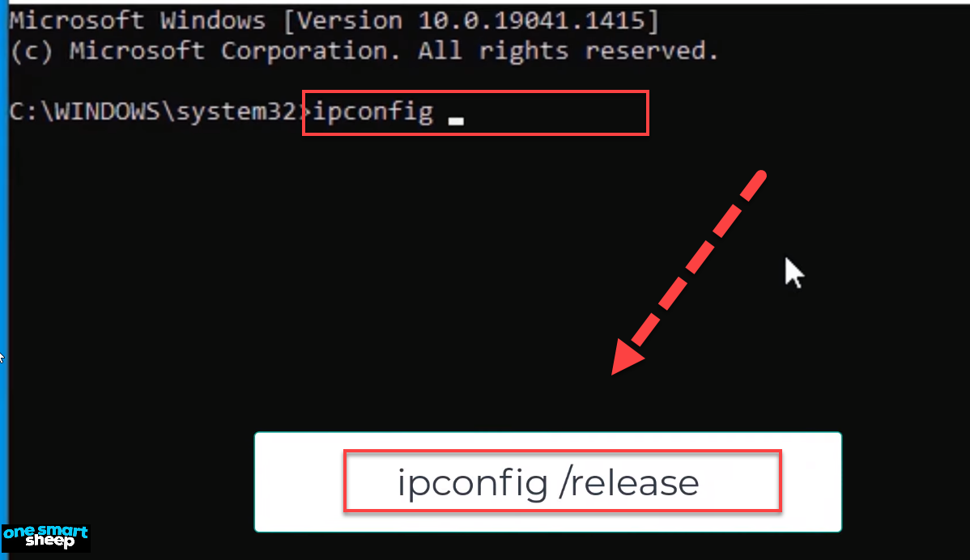Click the red dashed arrow's arrowhead
Screen dimensions: 970x560
pos(628,357)
